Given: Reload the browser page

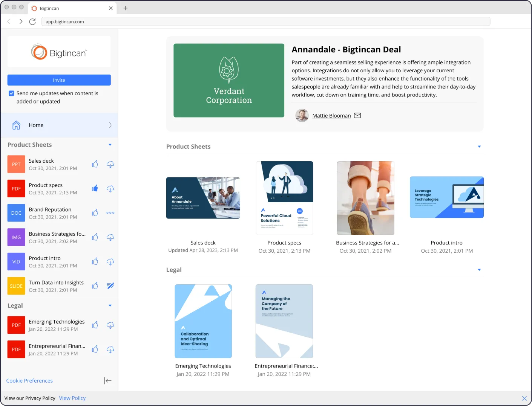Looking at the screenshot, I should coord(33,21).
